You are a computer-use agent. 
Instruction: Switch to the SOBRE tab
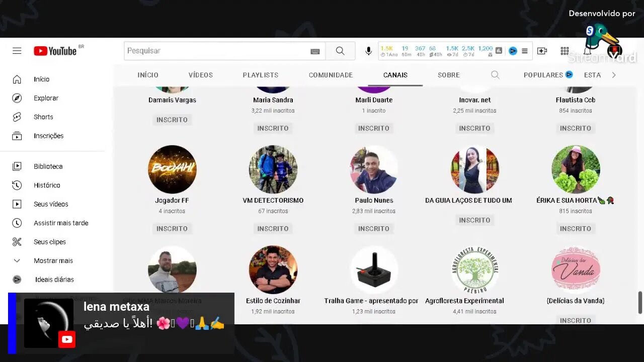point(449,75)
